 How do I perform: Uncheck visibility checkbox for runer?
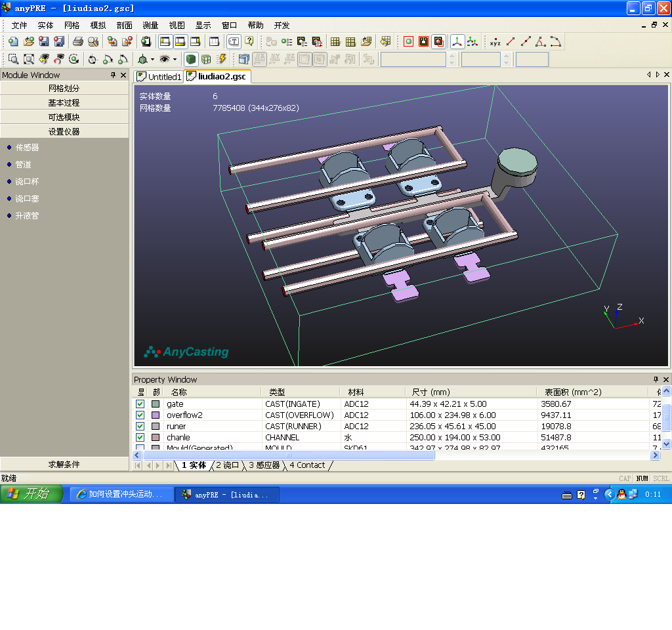[x=140, y=426]
